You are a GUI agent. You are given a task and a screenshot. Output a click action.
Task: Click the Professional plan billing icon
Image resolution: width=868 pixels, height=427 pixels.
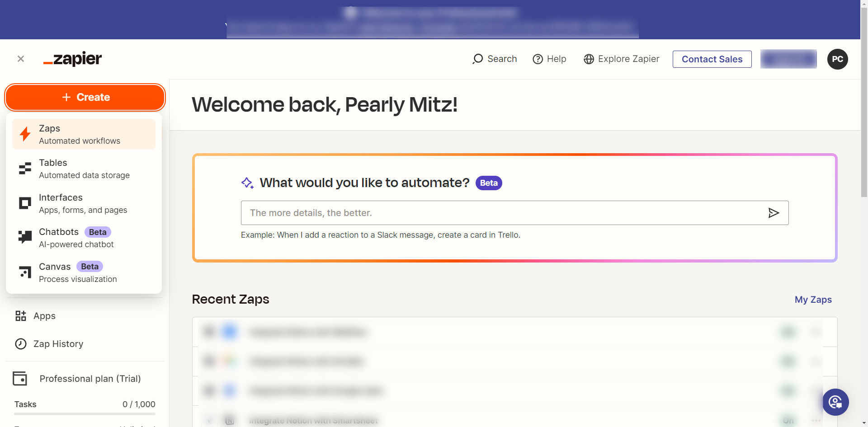coord(20,379)
